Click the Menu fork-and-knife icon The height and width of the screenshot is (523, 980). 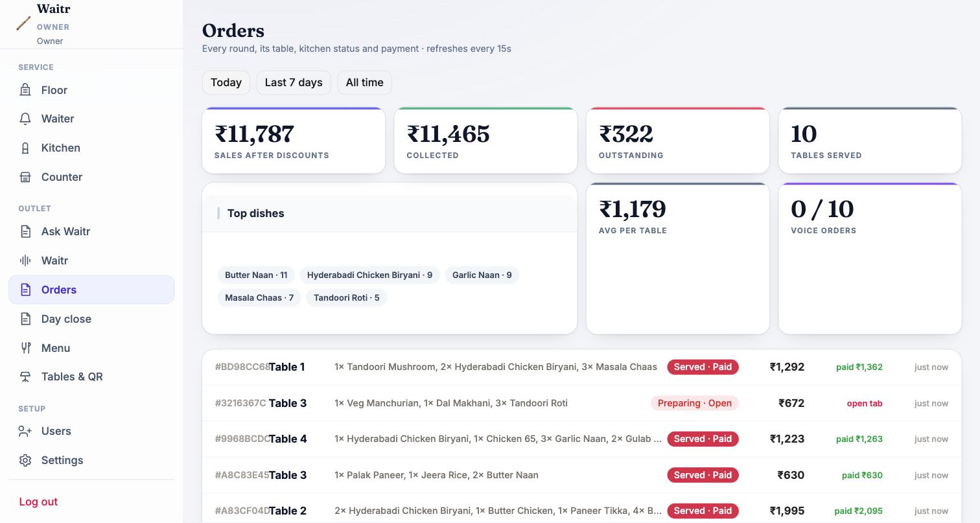(25, 348)
